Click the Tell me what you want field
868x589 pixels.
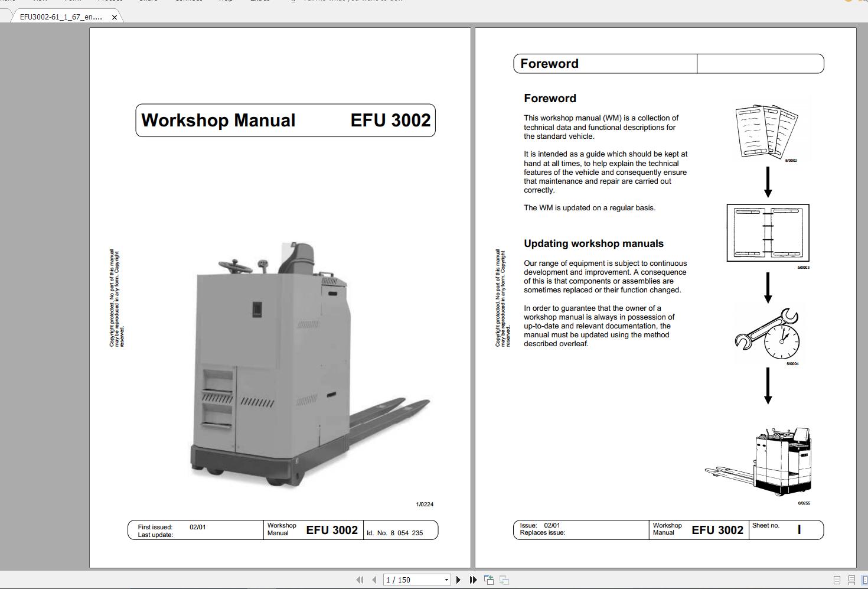(x=353, y=2)
